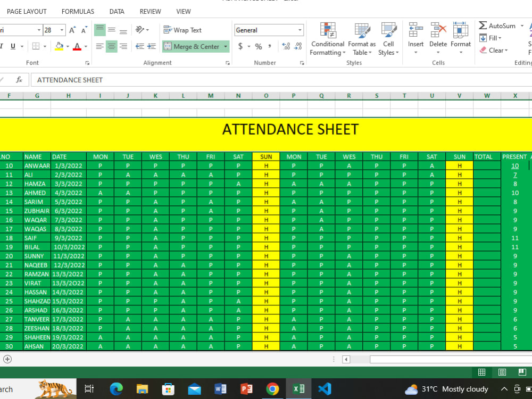Click the formula bar showing ATTENDANCE SHEET

coord(281,80)
